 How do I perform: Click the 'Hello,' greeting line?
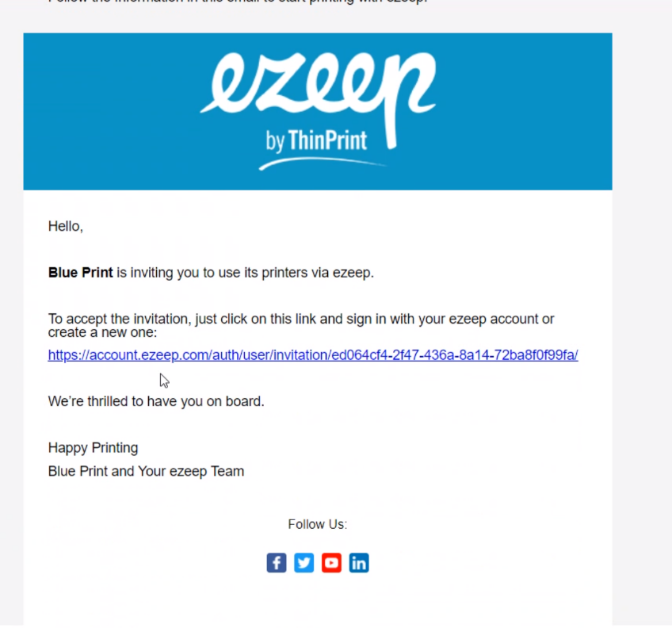coord(65,226)
